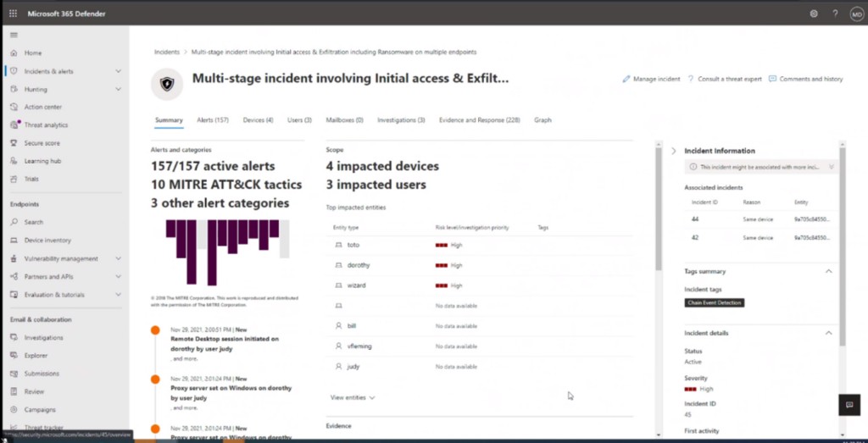This screenshot has height=443, width=868.
Task: Open associated incident ID 44
Action: (x=695, y=219)
